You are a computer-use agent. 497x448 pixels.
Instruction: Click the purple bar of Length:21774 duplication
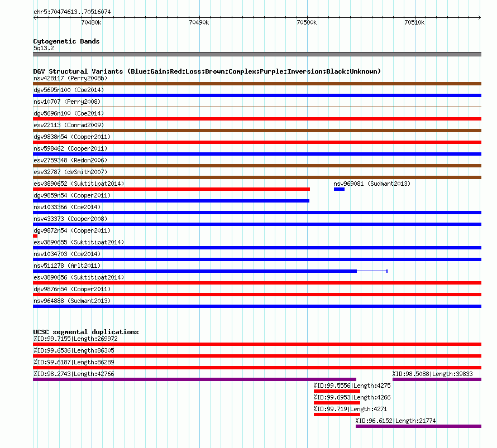tap(418, 426)
